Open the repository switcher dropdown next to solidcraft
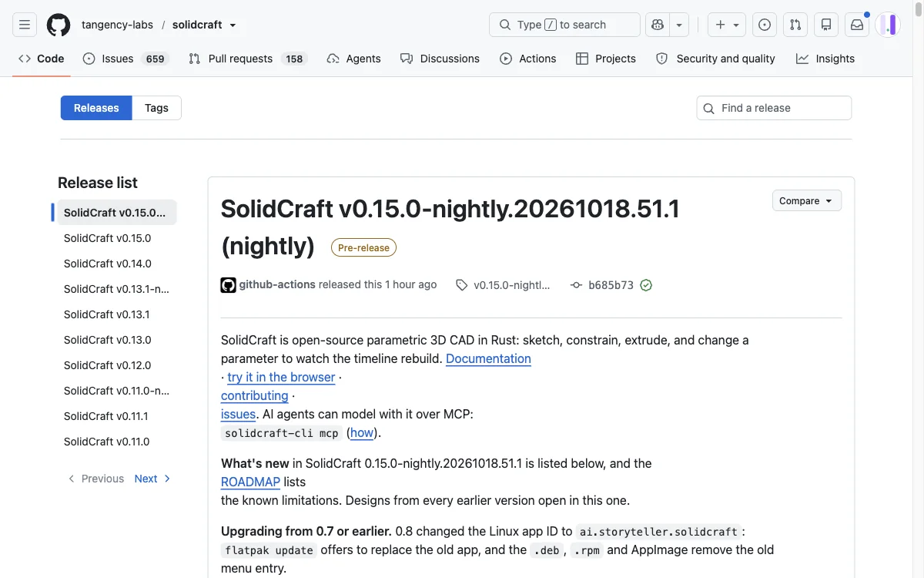 point(233,25)
